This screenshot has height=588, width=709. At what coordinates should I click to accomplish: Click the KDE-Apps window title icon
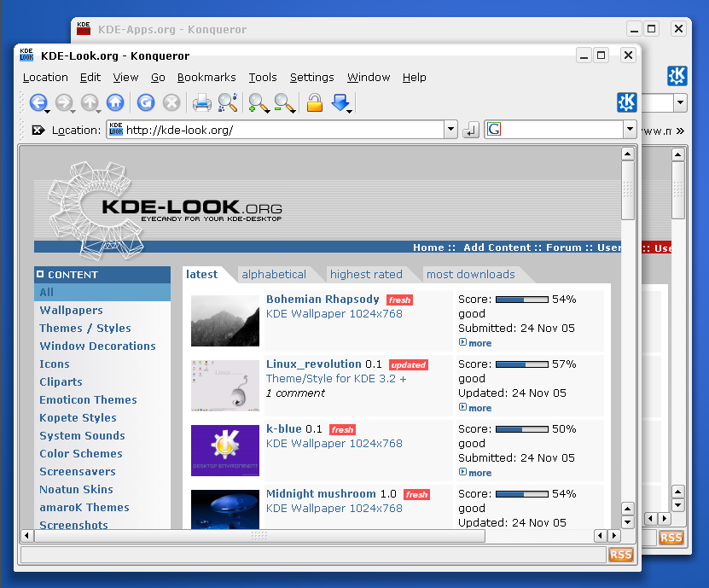pos(84,28)
